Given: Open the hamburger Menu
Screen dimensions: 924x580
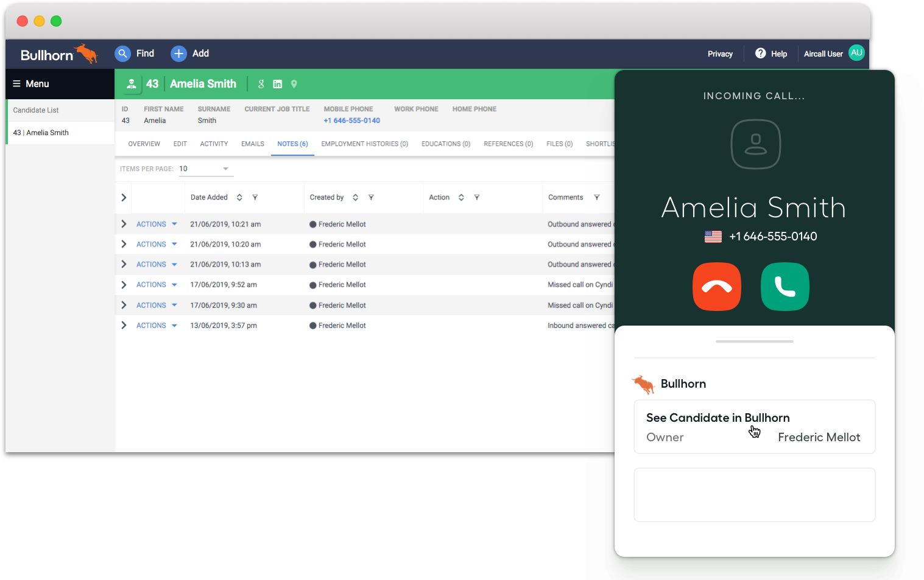Looking at the screenshot, I should [31, 84].
